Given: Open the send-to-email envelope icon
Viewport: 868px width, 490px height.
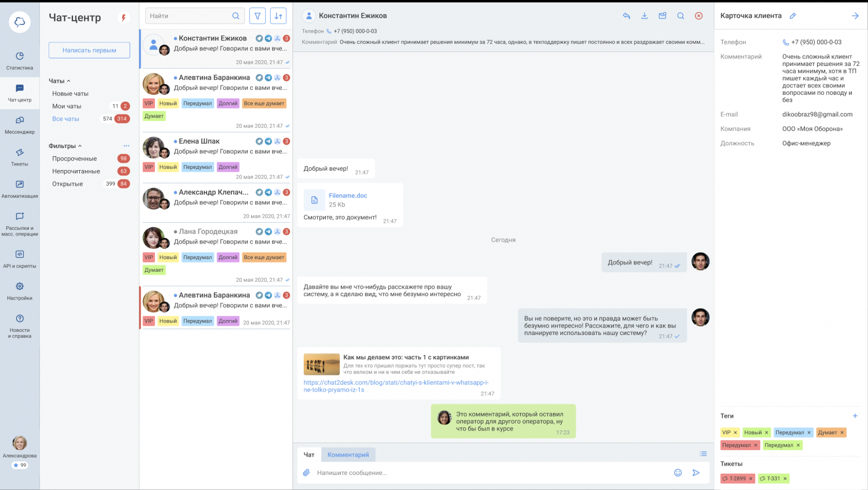Looking at the screenshot, I should 663,16.
